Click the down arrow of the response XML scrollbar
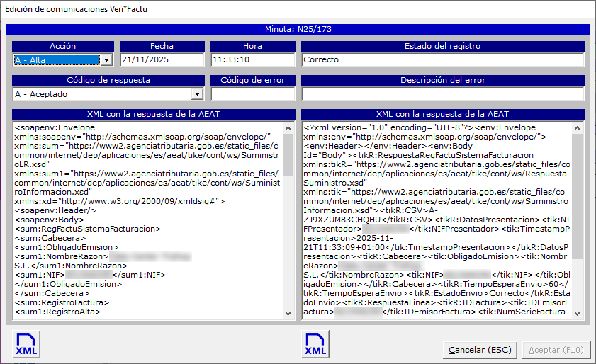 coord(578,313)
